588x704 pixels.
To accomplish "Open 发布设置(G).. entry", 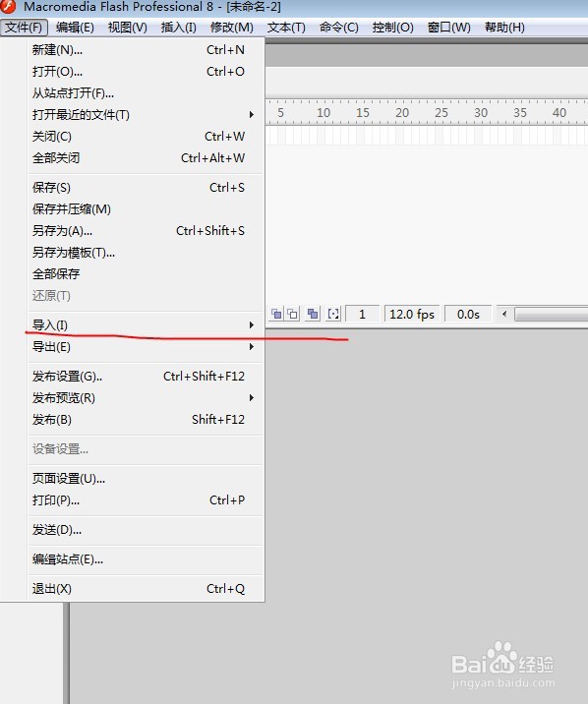I will click(x=146, y=376).
